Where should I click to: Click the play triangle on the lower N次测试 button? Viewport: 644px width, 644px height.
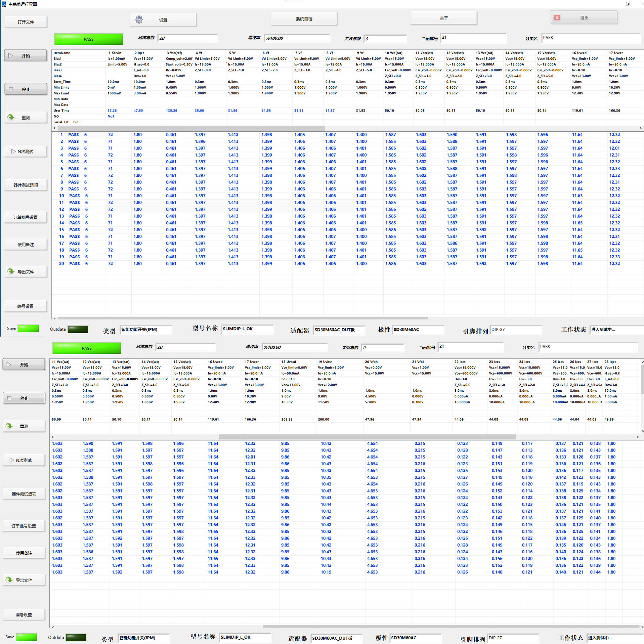coord(12,460)
